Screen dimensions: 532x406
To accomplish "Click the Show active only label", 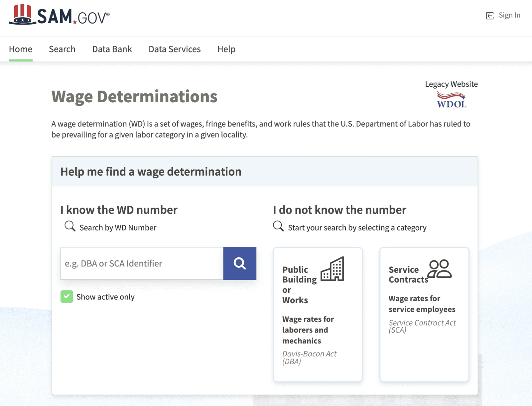I will [x=105, y=297].
